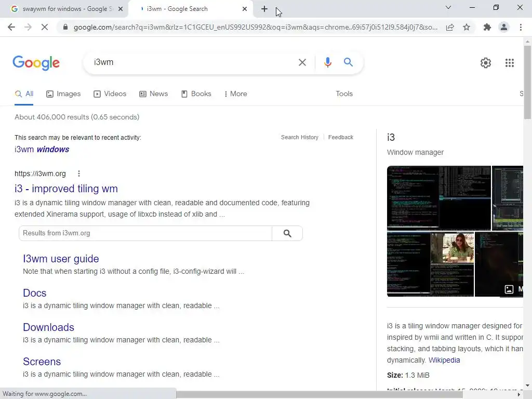Click the address bar URL

255,27
